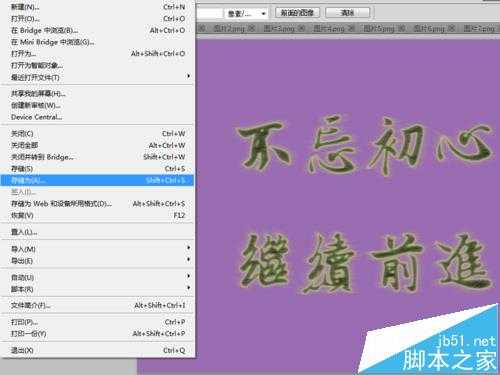500x375 pixels.
Task: Click the input field left of pixels dropdown
Action: click(x=209, y=13)
